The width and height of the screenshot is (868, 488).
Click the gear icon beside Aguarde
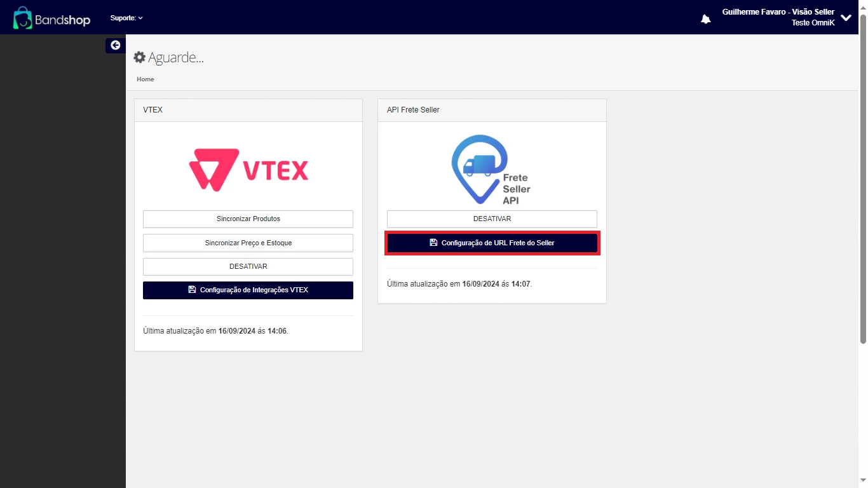click(139, 58)
